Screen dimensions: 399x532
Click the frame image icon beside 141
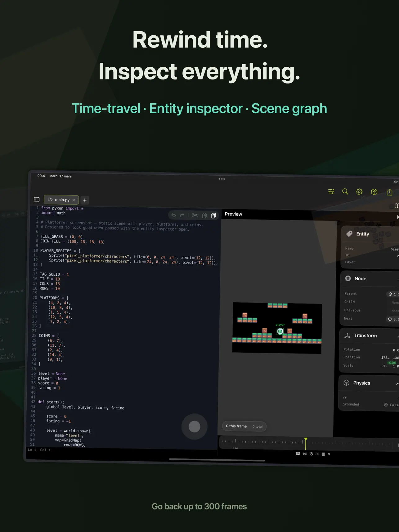tap(298, 453)
